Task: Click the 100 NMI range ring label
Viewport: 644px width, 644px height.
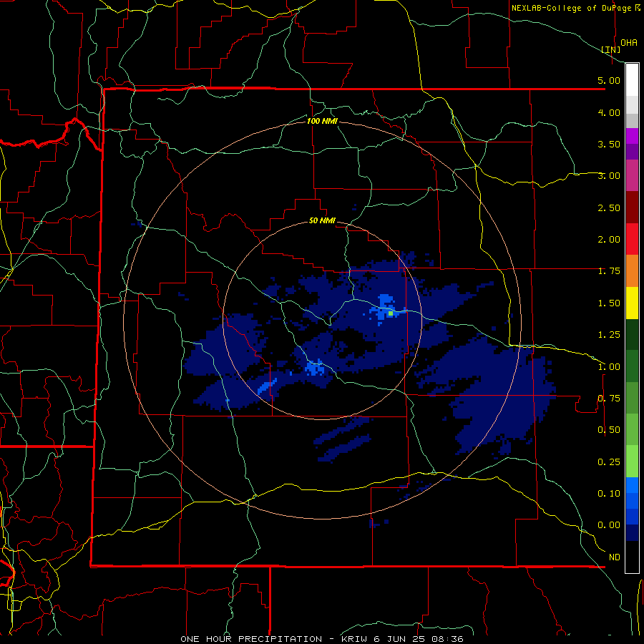Action: tap(323, 121)
